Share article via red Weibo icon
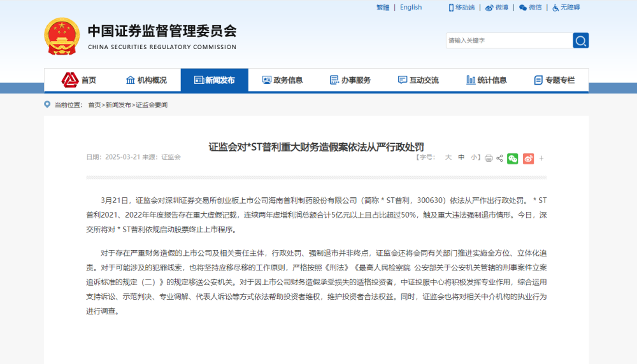 528,158
